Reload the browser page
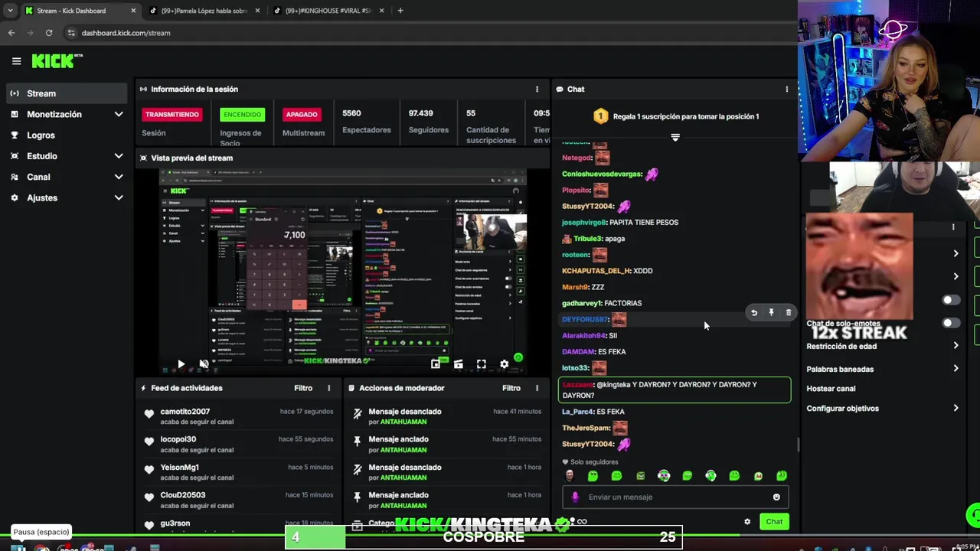This screenshot has height=551, width=980. [49, 33]
